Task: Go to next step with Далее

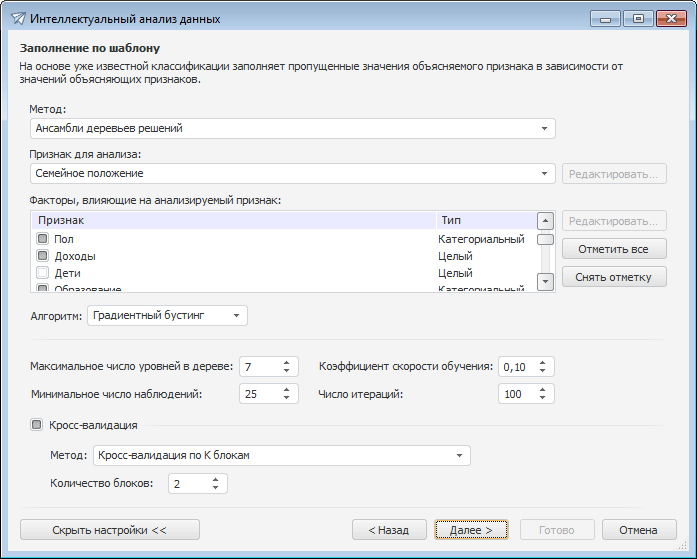Action: point(471,530)
